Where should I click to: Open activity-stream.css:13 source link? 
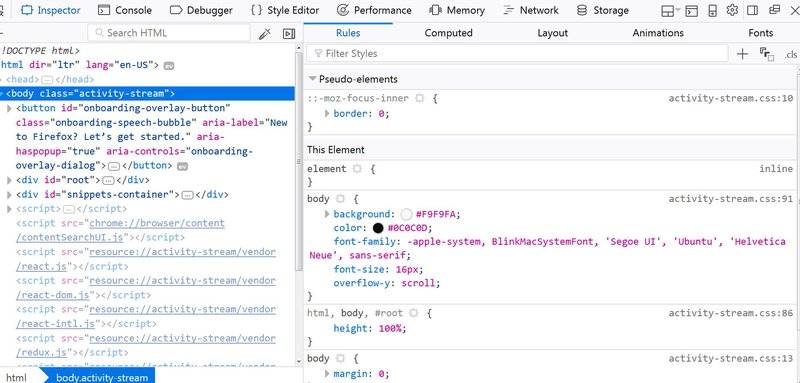coord(731,359)
